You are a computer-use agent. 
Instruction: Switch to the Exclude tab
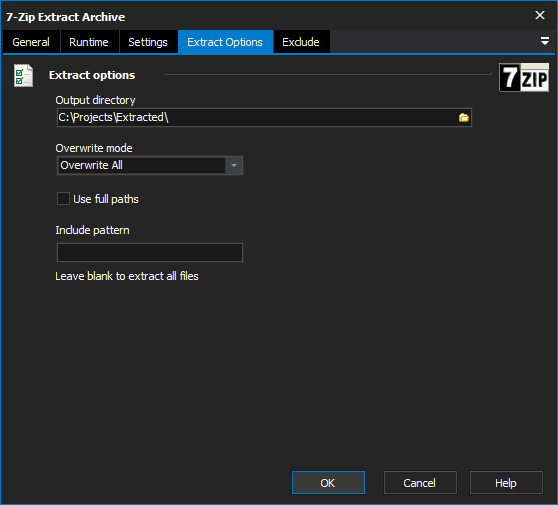click(x=301, y=42)
